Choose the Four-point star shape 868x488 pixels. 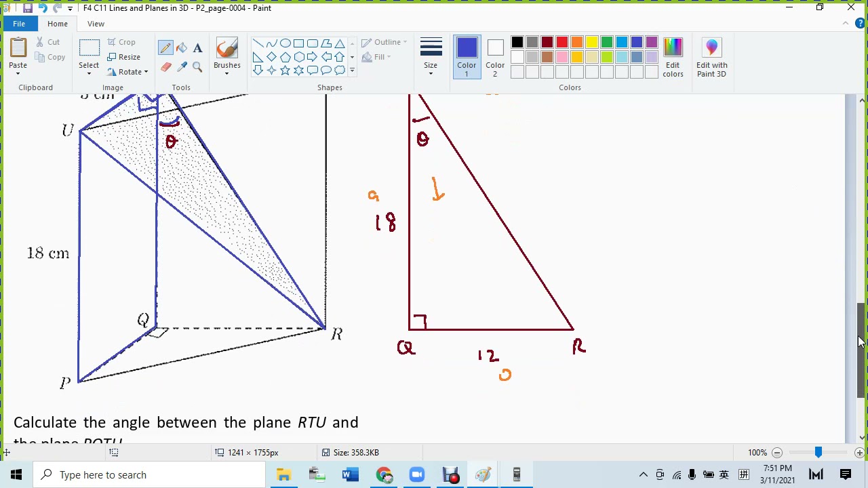(271, 70)
